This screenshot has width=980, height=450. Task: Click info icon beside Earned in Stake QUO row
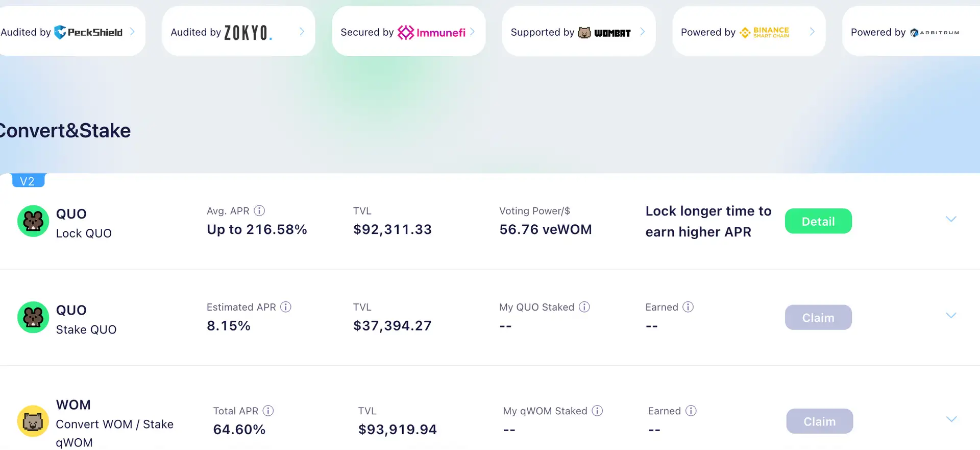pos(688,307)
